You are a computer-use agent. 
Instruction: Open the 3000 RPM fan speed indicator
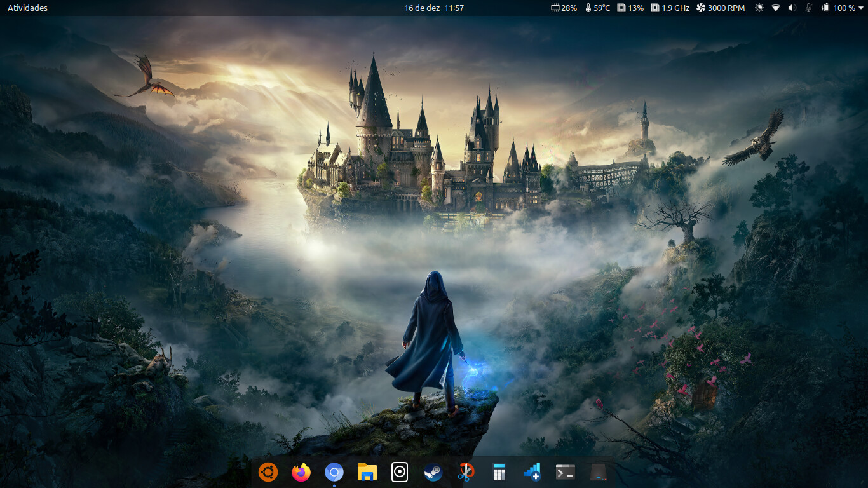pos(721,8)
